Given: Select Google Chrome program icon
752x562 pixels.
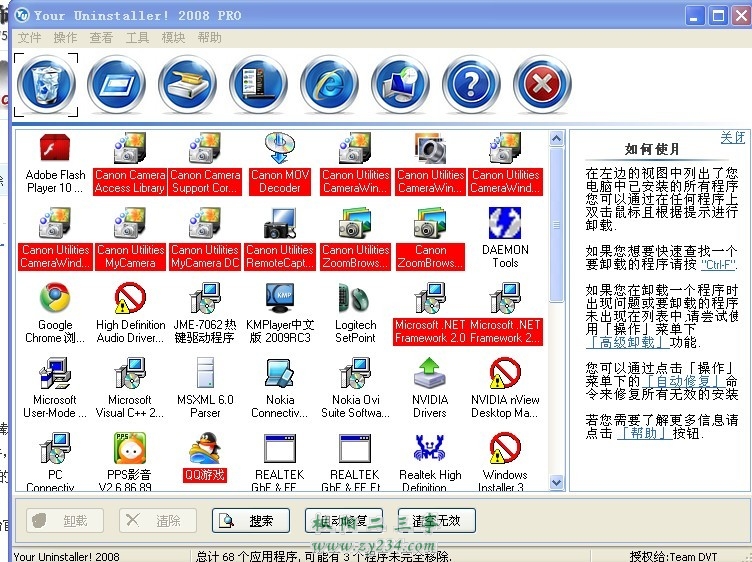Looking at the screenshot, I should (x=55, y=313).
